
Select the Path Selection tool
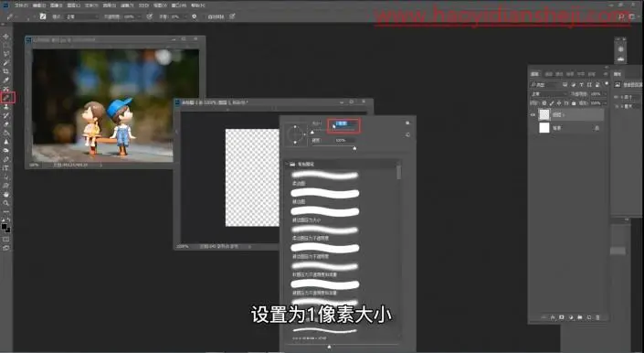point(5,176)
